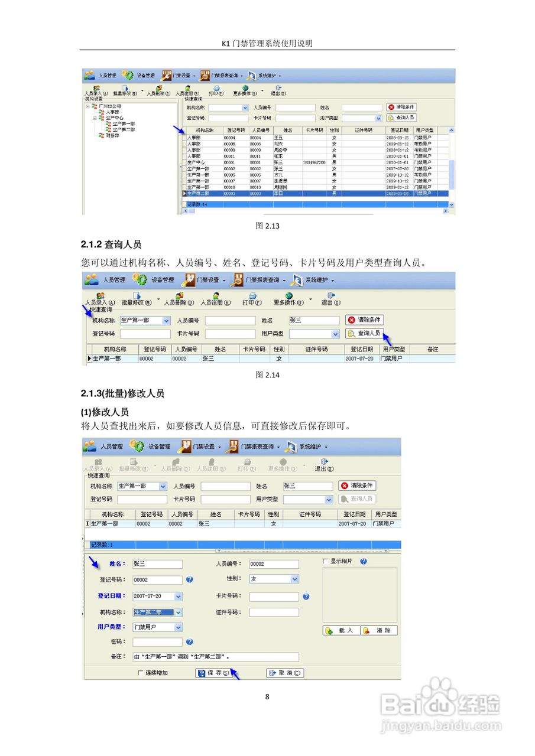Select highlighted 生产第二部 row in figure 2.13 table
535x756 pixels.
(x=315, y=193)
